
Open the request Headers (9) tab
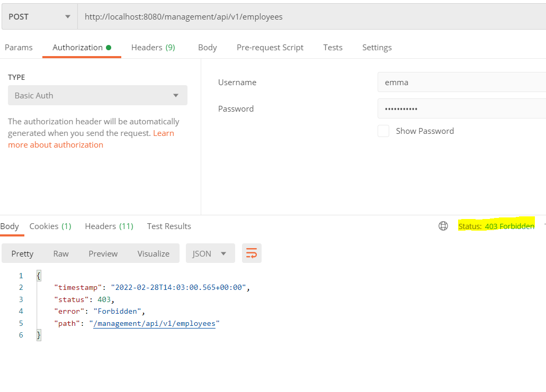tap(153, 48)
